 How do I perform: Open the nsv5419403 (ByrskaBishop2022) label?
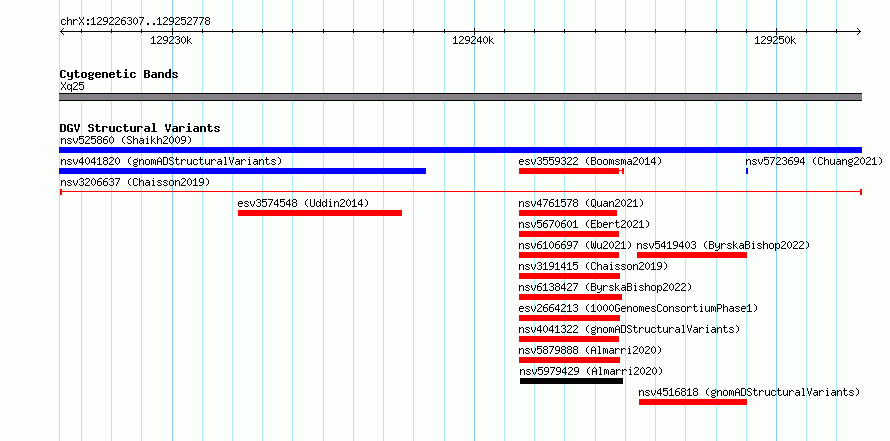(x=723, y=245)
